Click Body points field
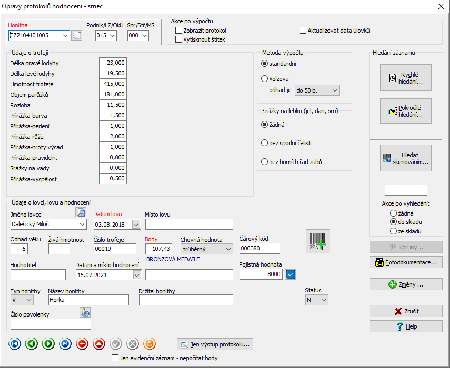The image size is (450, 368). (159, 249)
